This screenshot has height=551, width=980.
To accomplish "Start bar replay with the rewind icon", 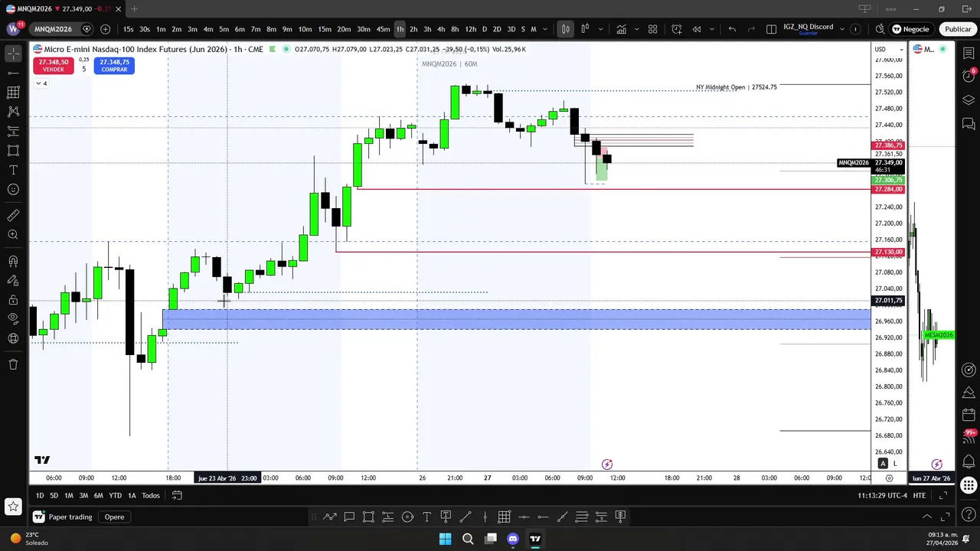I will click(x=697, y=29).
